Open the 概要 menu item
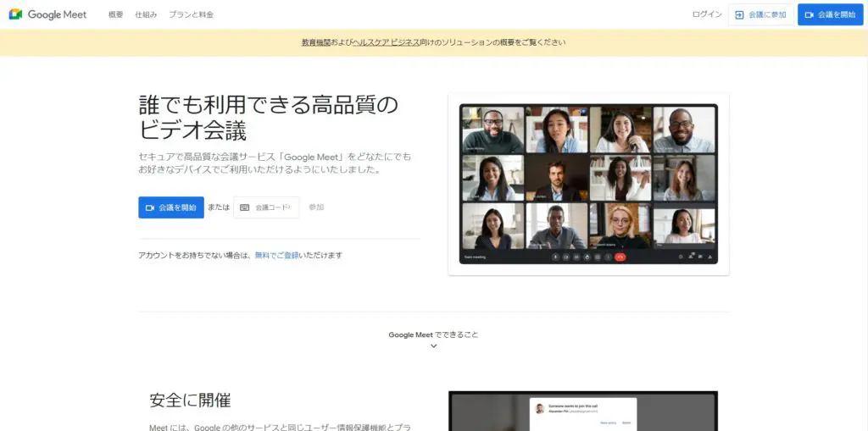 click(115, 15)
